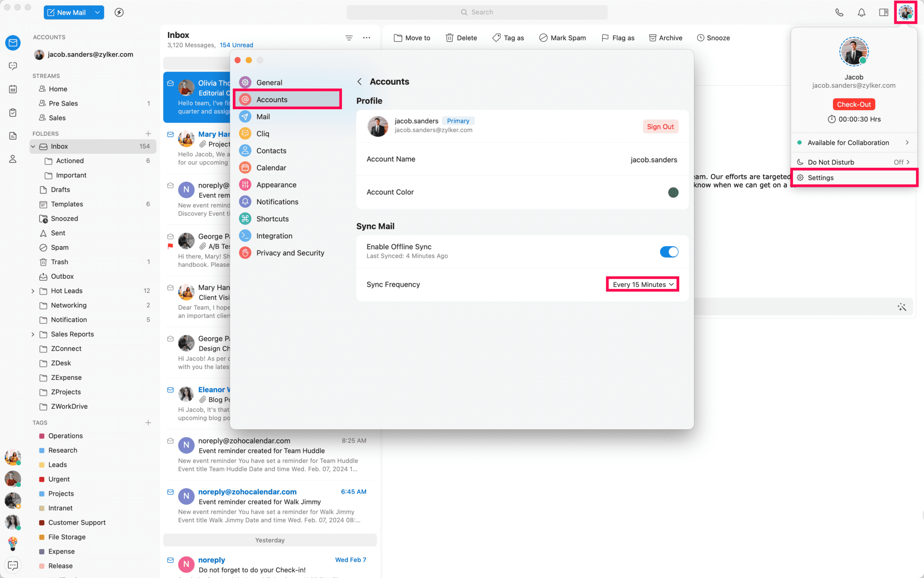The width and height of the screenshot is (924, 578).
Task: Click the Search field
Action: (x=477, y=12)
